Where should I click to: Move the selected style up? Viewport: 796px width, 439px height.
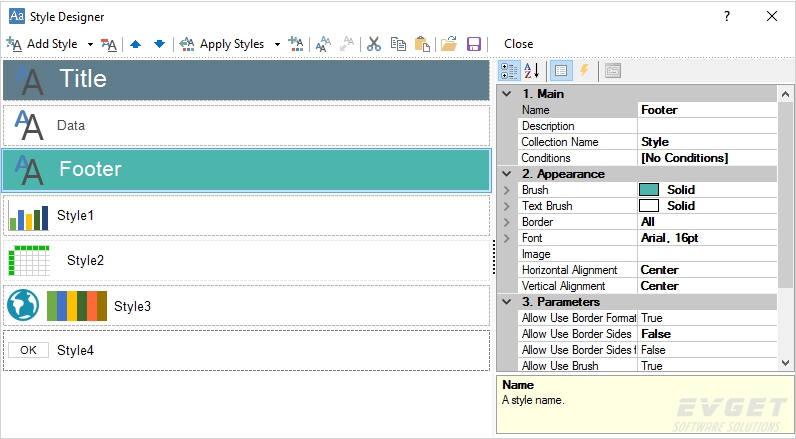point(136,44)
